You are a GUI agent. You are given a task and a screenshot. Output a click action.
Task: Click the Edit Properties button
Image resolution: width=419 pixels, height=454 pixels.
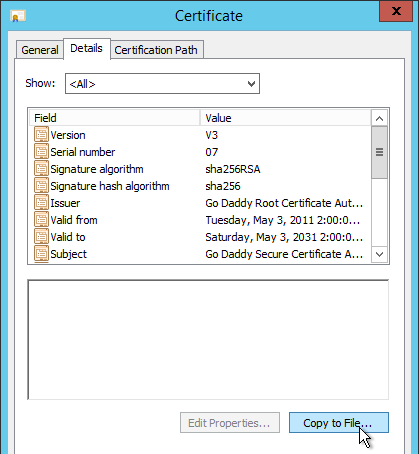(230, 423)
